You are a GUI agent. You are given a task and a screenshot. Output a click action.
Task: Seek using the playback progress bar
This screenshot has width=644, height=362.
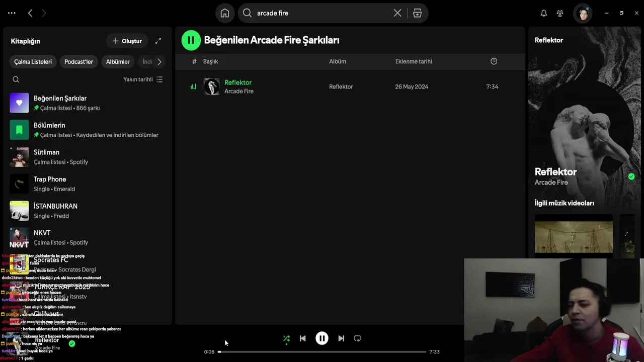tap(322, 352)
